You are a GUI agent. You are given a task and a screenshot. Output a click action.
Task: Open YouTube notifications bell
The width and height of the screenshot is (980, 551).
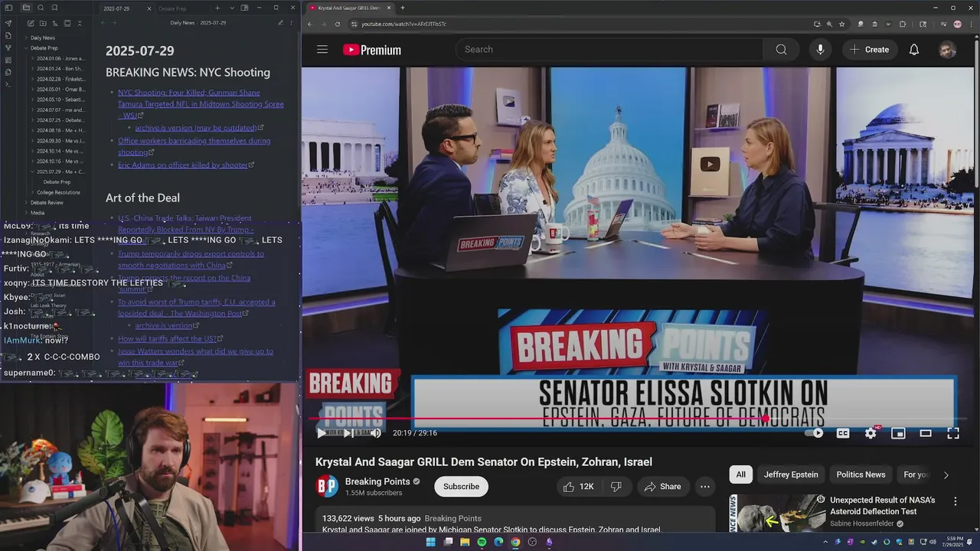pyautogui.click(x=913, y=50)
